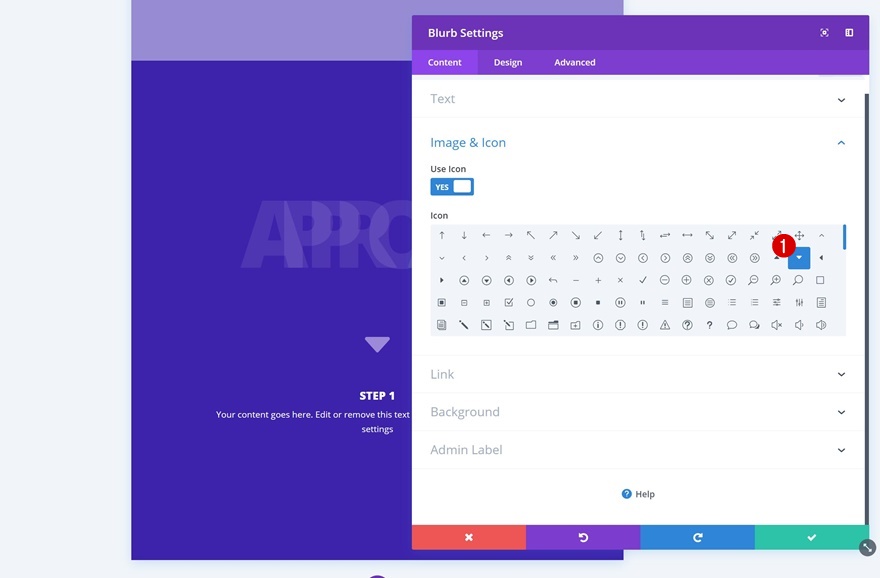880x578 pixels.
Task: Select the plain plus sign icon
Action: coord(598,280)
